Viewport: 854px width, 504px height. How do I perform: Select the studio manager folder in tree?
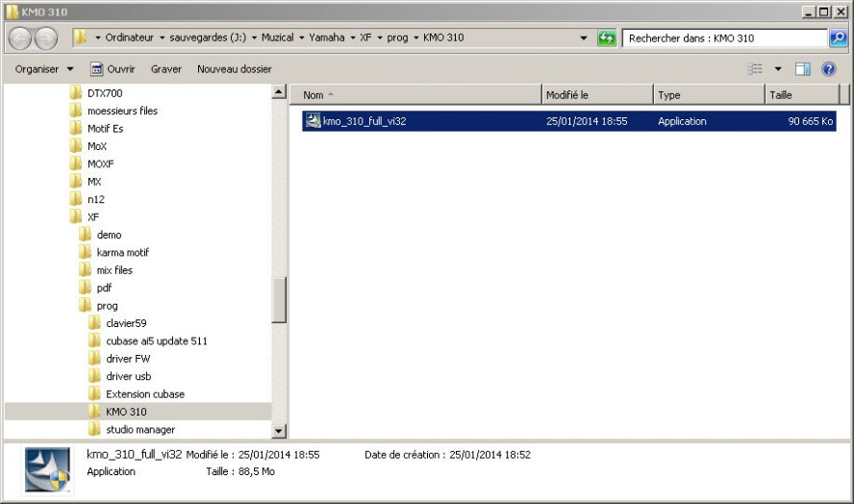[x=139, y=429]
